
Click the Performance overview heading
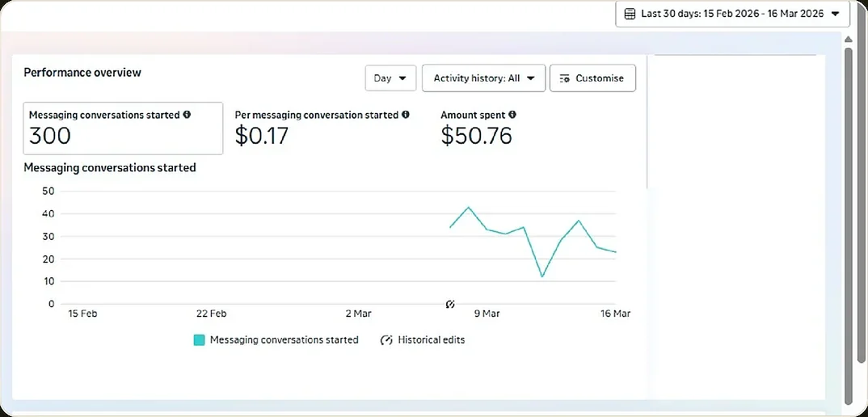pyautogui.click(x=82, y=73)
